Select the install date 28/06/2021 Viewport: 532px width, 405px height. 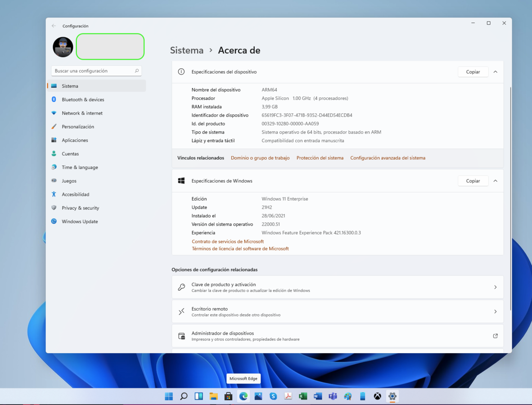273,216
